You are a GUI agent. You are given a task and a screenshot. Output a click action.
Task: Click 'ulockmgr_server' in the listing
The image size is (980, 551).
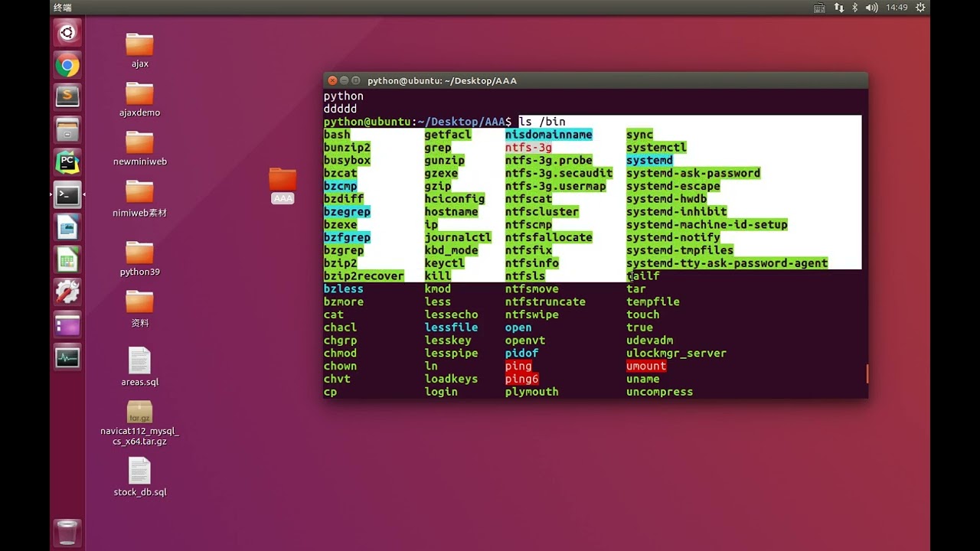coord(676,354)
